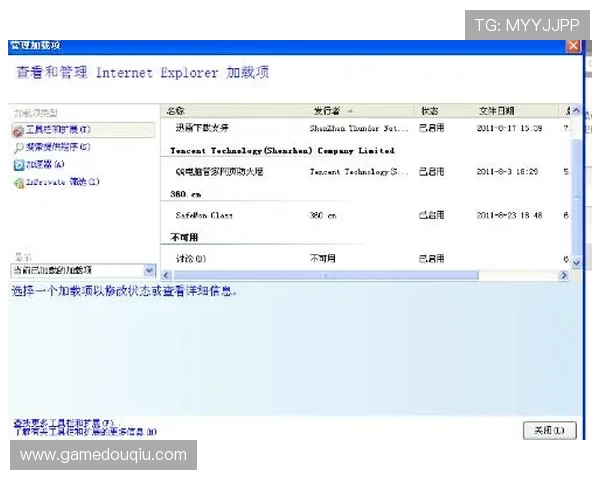
Task: Select the 讨论(D) add-on row
Action: [x=365, y=259]
